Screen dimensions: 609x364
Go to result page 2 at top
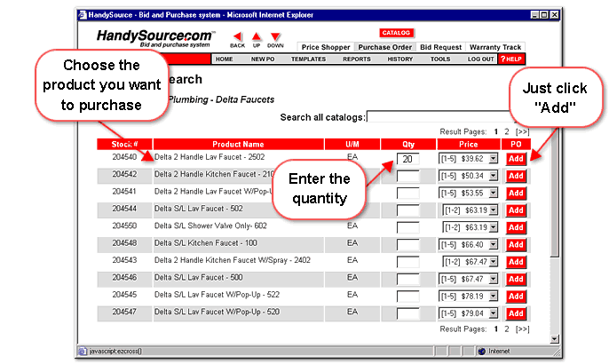pyautogui.click(x=507, y=131)
